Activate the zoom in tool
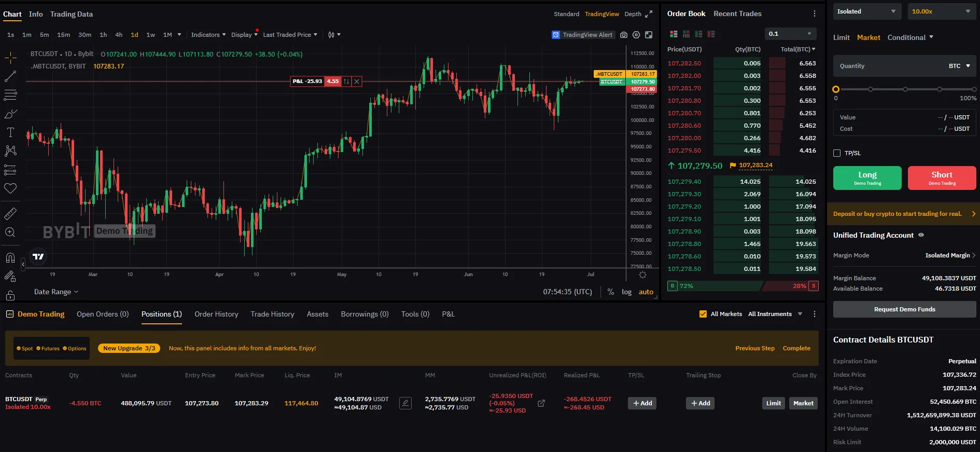This screenshot has height=452, width=980. (10, 232)
